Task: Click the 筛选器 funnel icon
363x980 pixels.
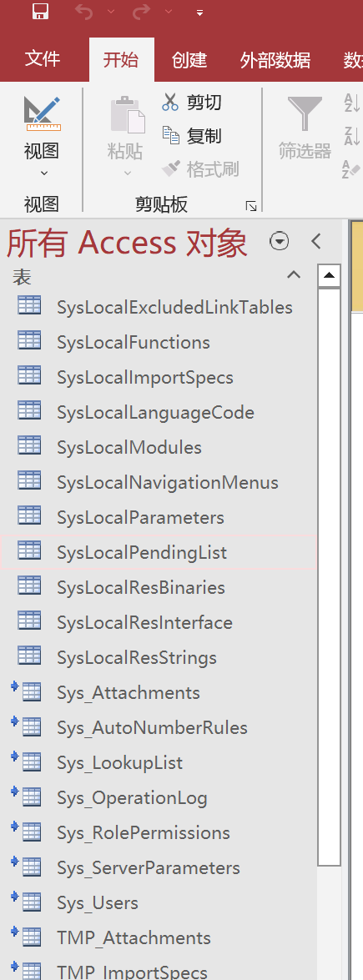Action: click(304, 113)
